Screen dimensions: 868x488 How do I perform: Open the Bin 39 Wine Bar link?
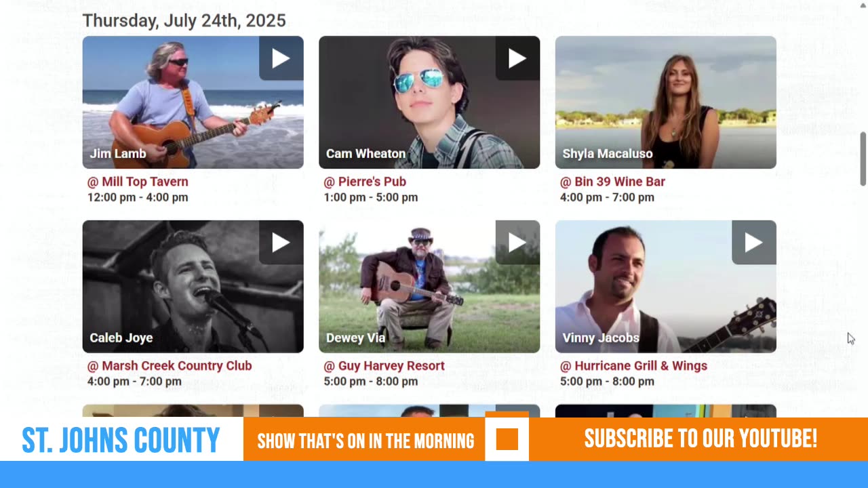point(612,182)
